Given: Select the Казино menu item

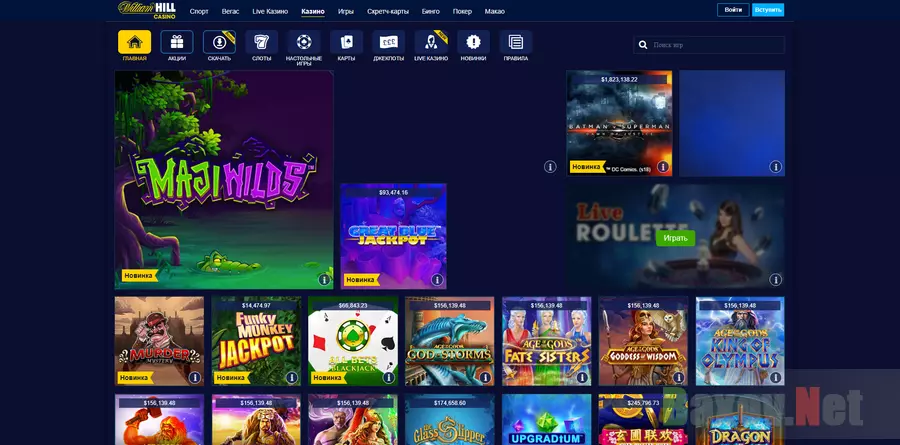Looking at the screenshot, I should [313, 11].
